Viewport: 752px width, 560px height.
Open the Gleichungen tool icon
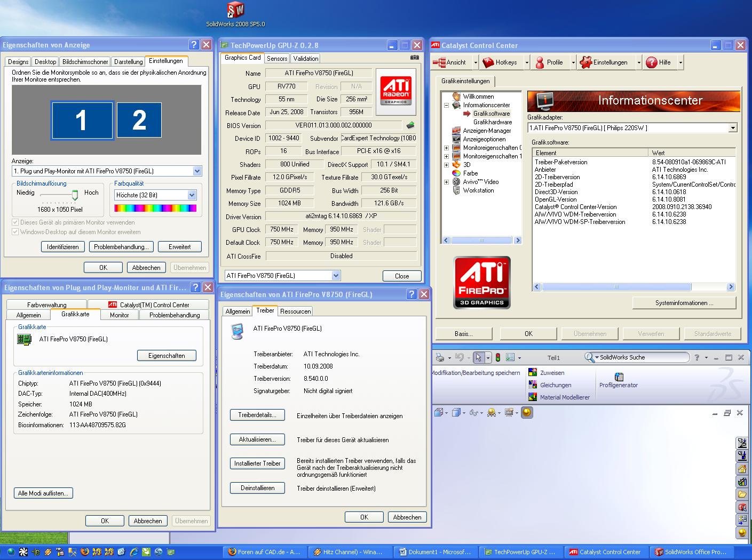533,385
